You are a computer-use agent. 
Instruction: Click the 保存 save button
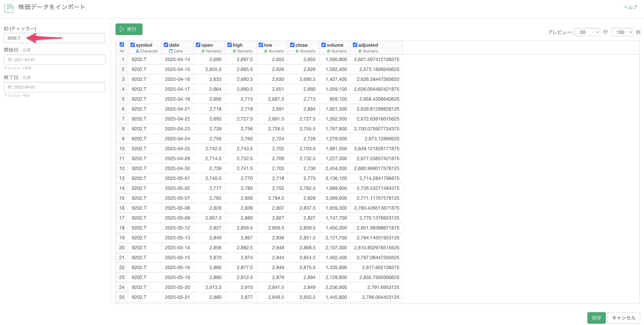(x=596, y=318)
